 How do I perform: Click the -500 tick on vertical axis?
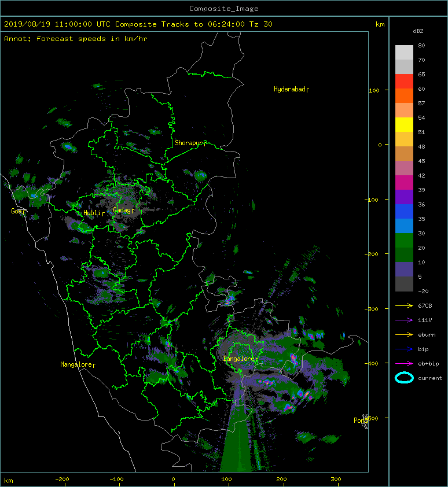373,418
